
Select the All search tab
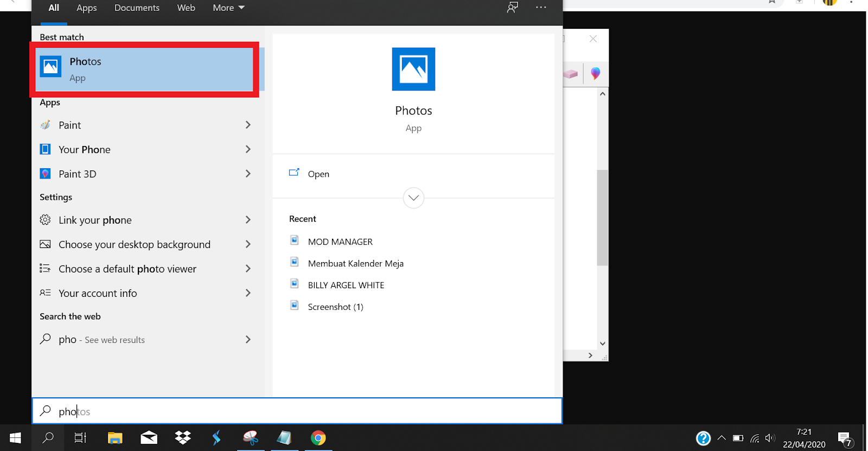(54, 8)
